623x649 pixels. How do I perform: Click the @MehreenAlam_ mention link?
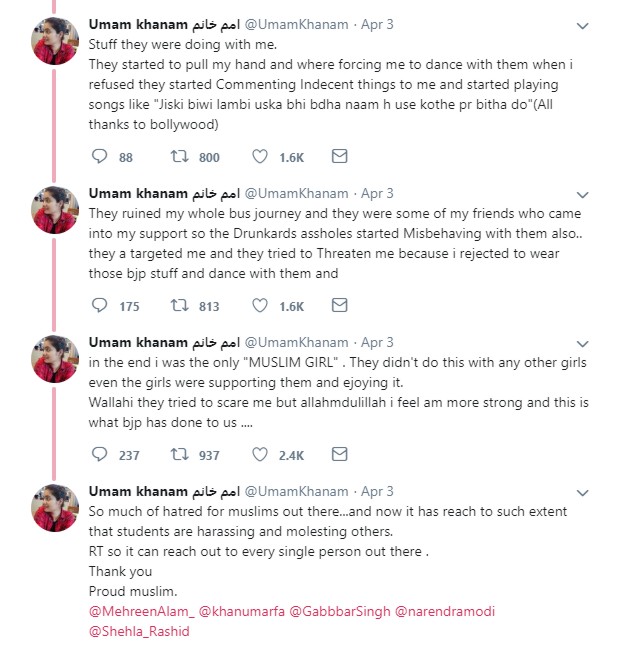point(142,611)
